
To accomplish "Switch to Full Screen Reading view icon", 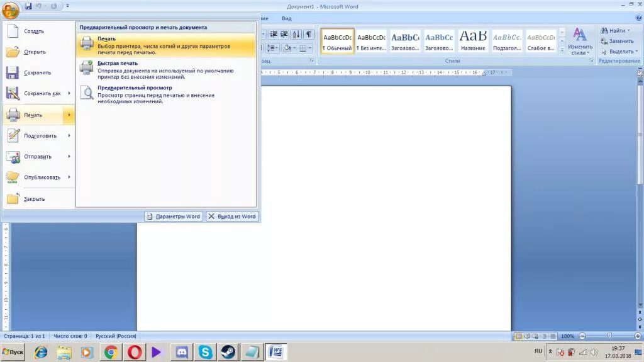I will tap(528, 336).
